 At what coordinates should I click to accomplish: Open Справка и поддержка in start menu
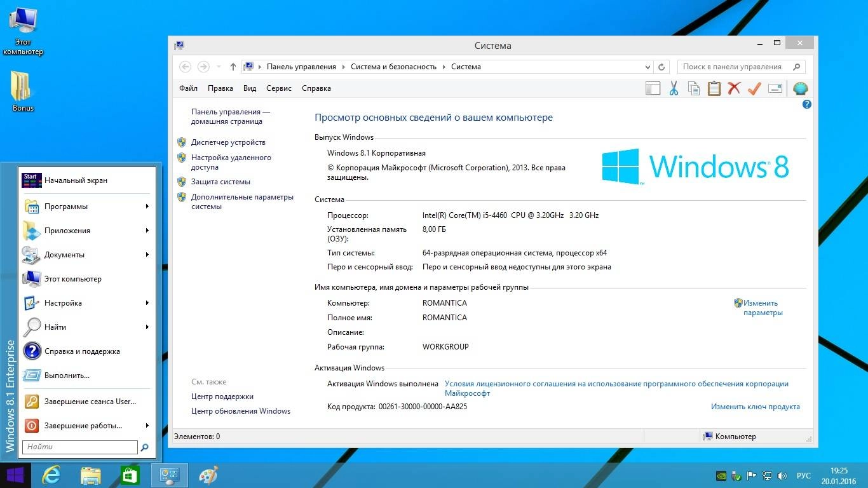click(x=88, y=351)
